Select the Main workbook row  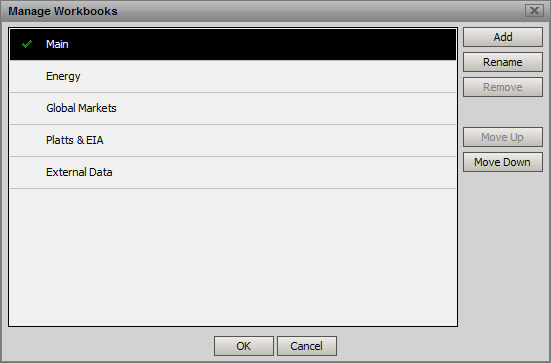click(233, 44)
